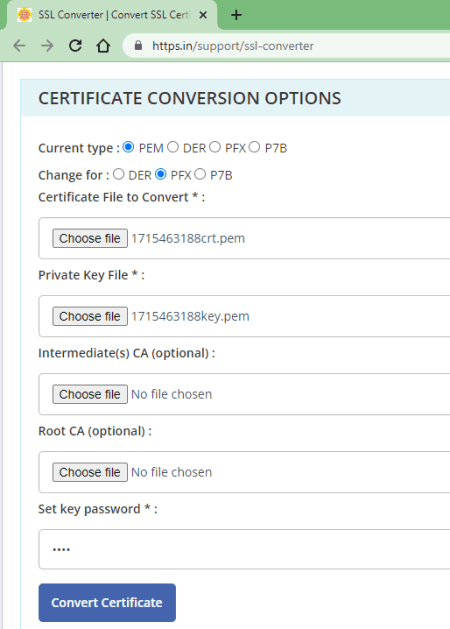The image size is (450, 629).
Task: Choose PFX in Change for options
Action: (161, 174)
